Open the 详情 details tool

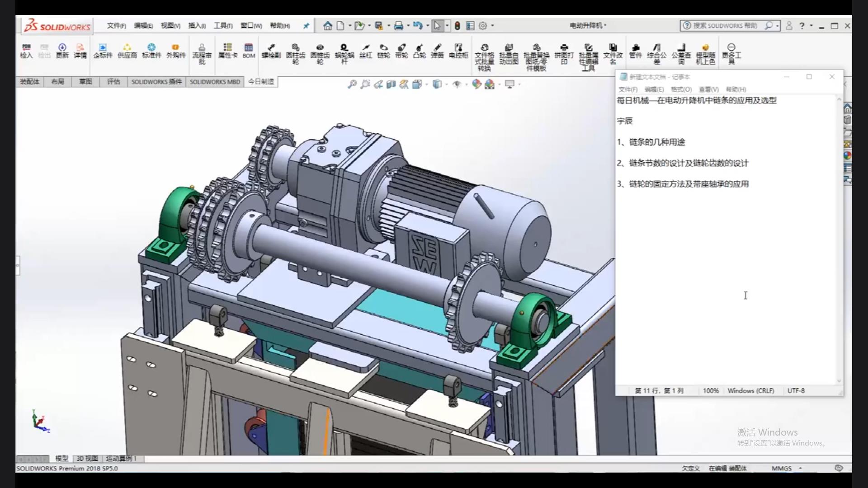pos(80,51)
